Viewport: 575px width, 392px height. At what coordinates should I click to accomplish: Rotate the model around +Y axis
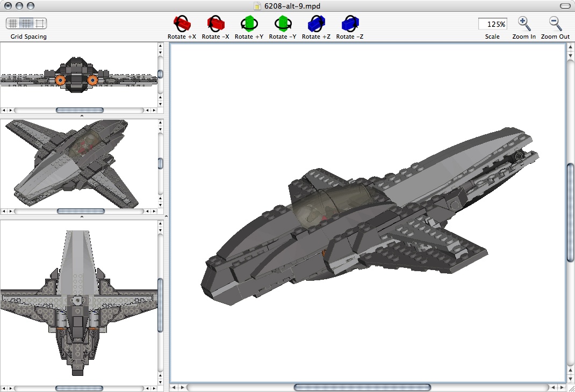point(249,24)
